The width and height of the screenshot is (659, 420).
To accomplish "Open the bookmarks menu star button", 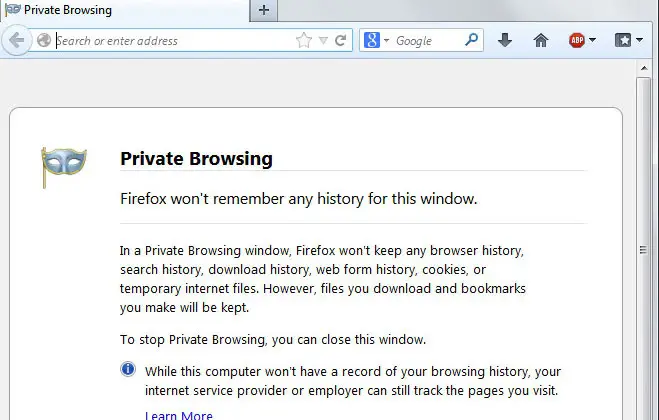I will 623,41.
